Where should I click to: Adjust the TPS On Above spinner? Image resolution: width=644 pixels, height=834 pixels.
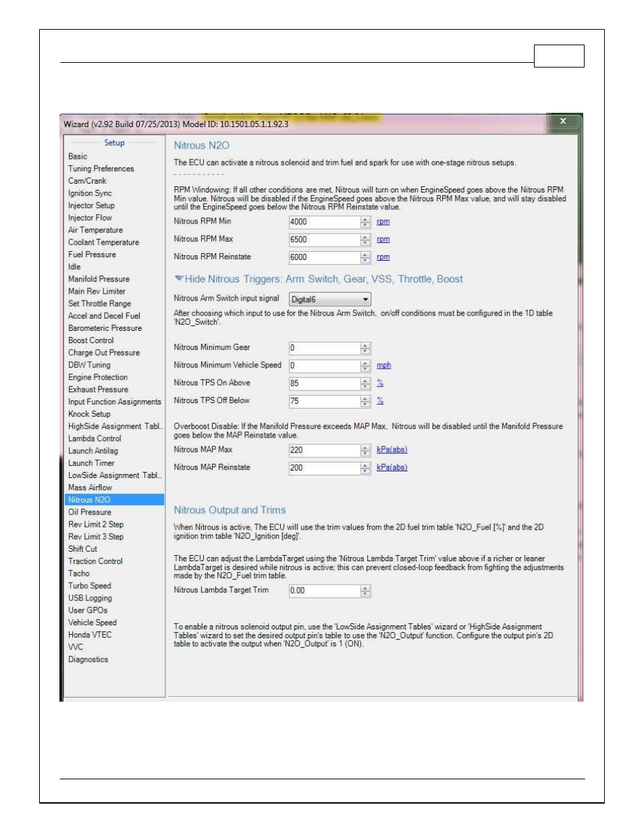coord(365,384)
